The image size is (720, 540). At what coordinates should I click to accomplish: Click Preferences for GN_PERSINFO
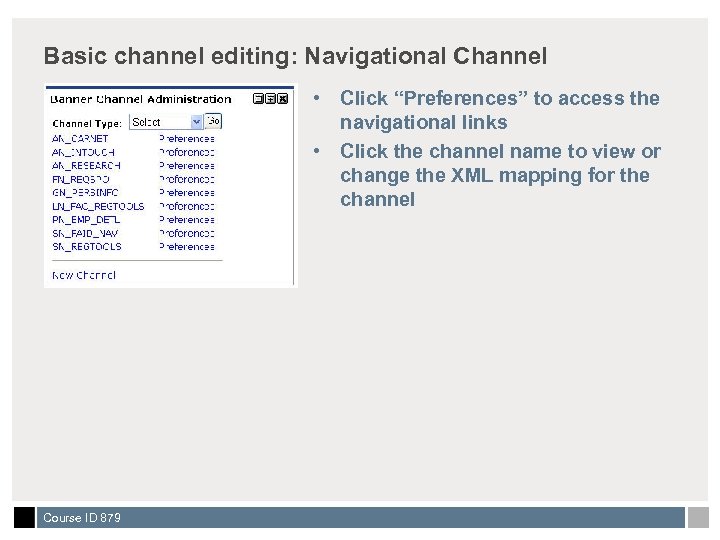(187, 192)
